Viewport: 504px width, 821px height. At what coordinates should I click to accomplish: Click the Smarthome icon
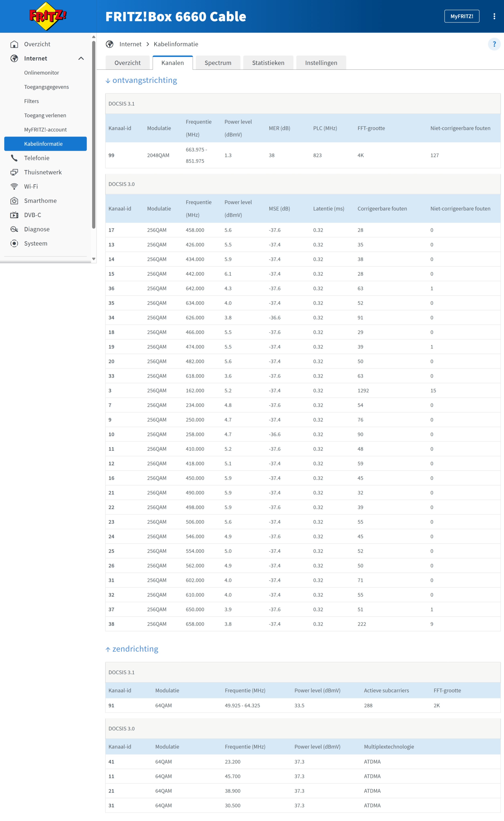click(x=14, y=201)
